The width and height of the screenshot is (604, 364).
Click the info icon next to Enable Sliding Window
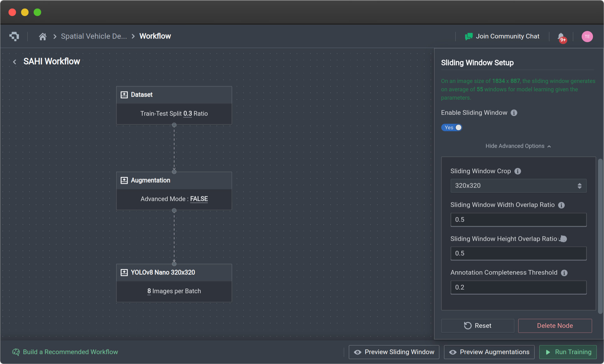point(514,113)
